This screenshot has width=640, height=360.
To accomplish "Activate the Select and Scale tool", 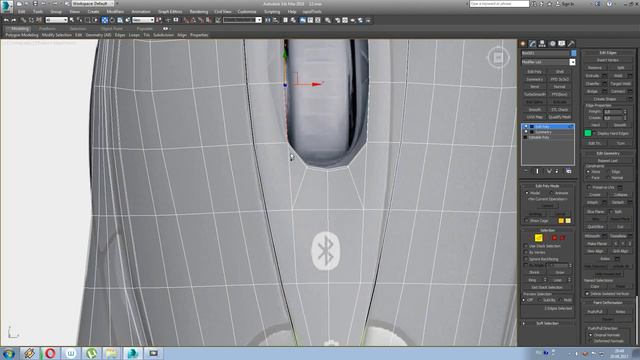I will 120,20.
